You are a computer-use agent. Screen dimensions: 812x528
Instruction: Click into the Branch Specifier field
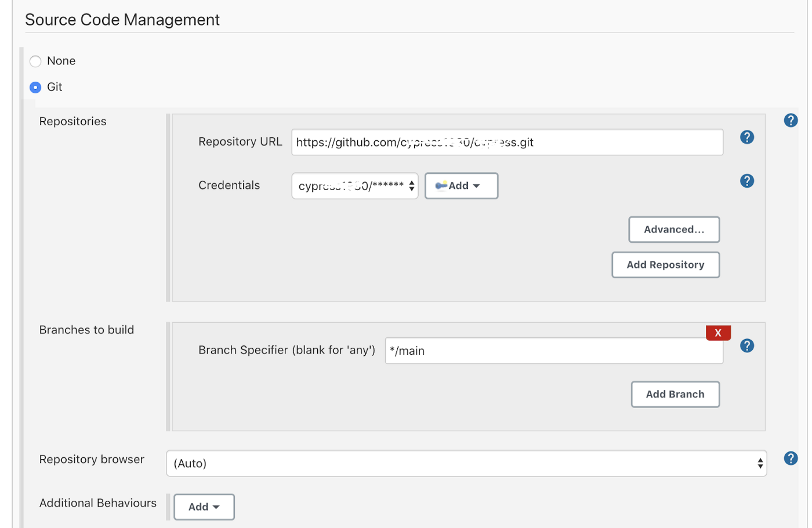tap(553, 351)
